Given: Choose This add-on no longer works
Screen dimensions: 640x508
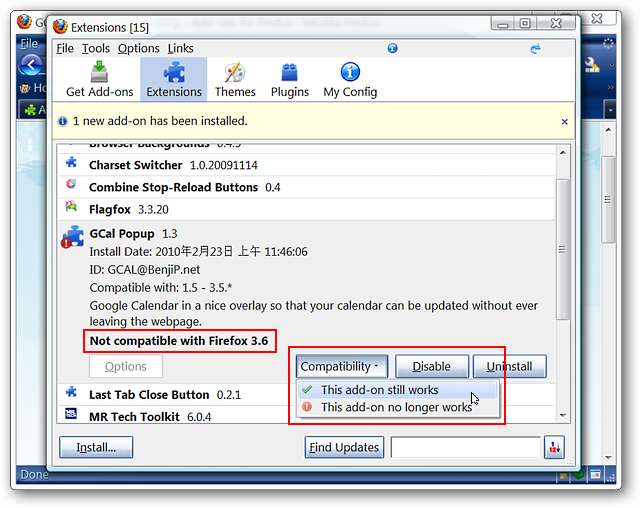Looking at the screenshot, I should [x=398, y=407].
